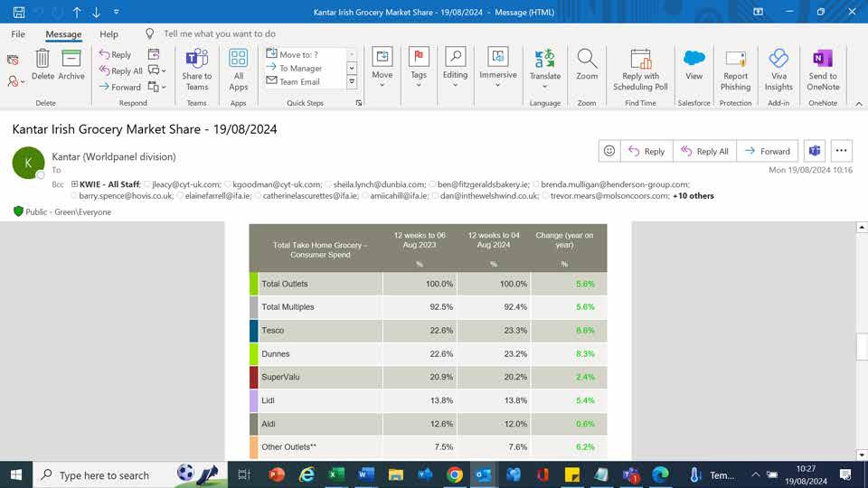Click Report Phishing
The image size is (868, 488).
tap(735, 70)
